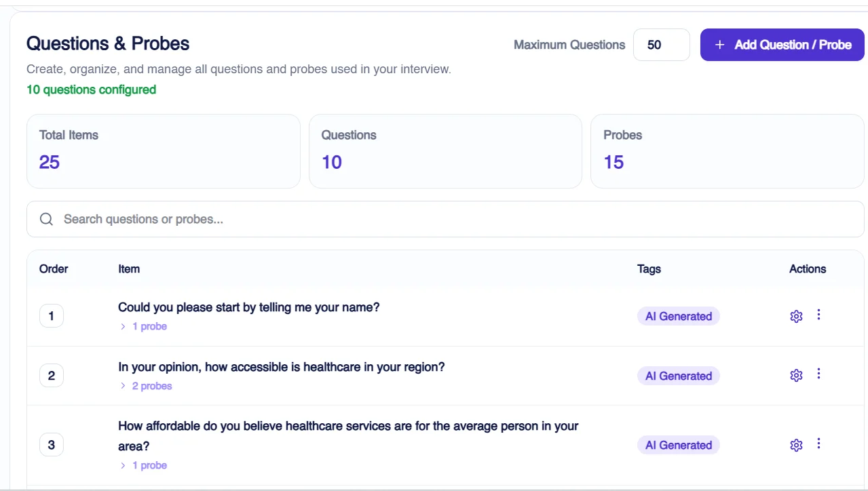This screenshot has height=491, width=868.
Task: Expand 1 probe under affordability question
Action: [143, 465]
